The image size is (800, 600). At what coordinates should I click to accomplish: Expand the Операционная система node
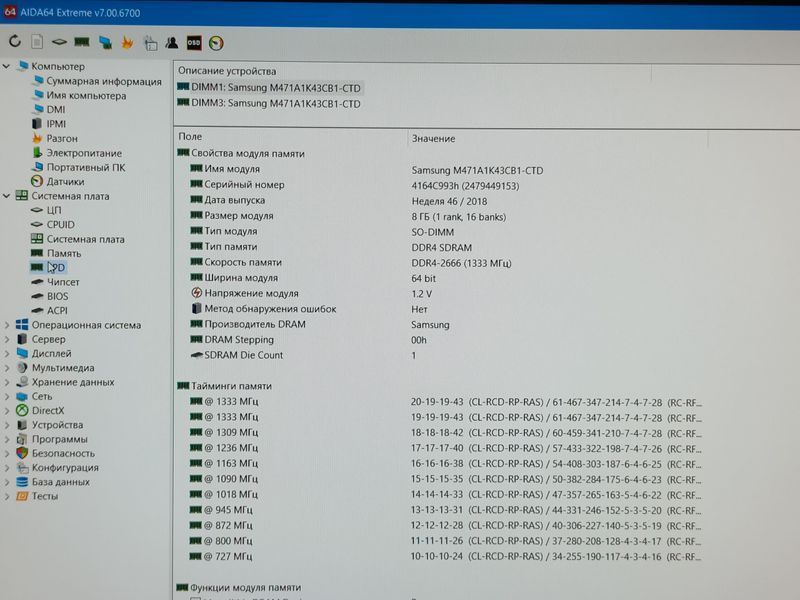pyautogui.click(x=7, y=324)
